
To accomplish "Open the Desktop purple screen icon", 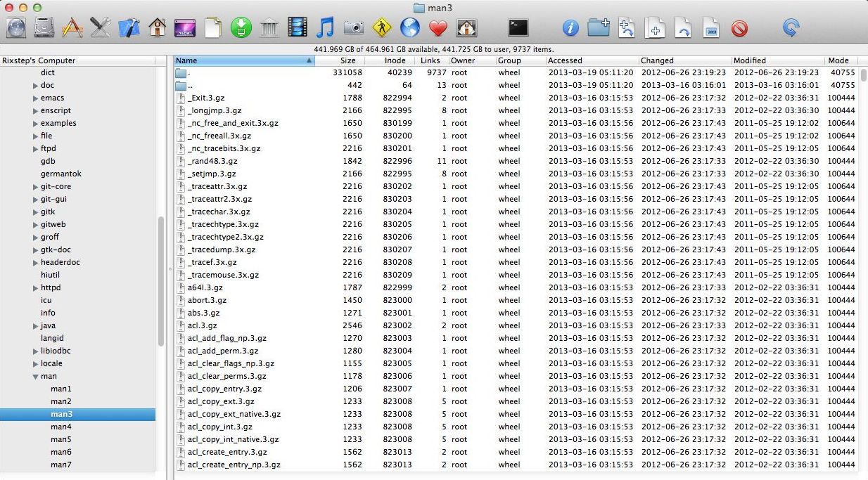I will click(x=185, y=27).
